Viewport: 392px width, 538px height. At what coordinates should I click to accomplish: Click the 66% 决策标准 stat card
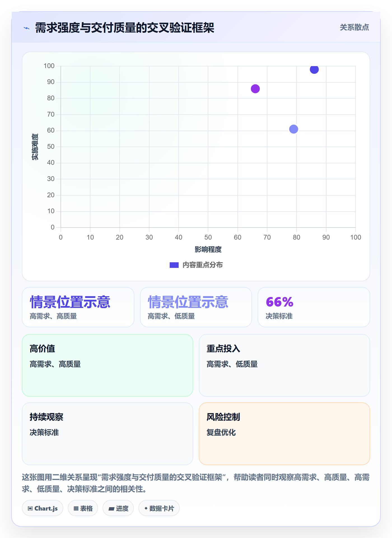(314, 307)
